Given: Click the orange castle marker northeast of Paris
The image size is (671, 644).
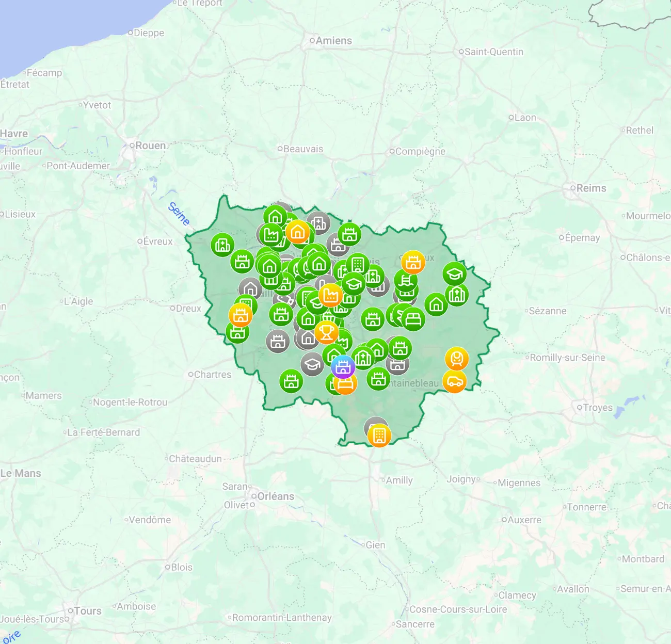Looking at the screenshot, I should [412, 263].
